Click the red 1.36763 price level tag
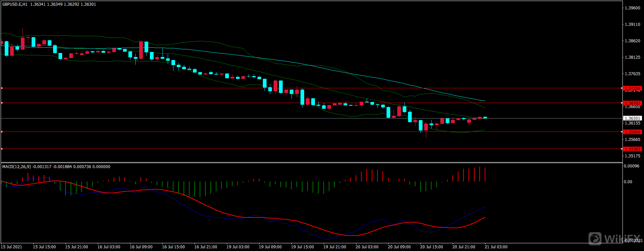 (x=632, y=103)
